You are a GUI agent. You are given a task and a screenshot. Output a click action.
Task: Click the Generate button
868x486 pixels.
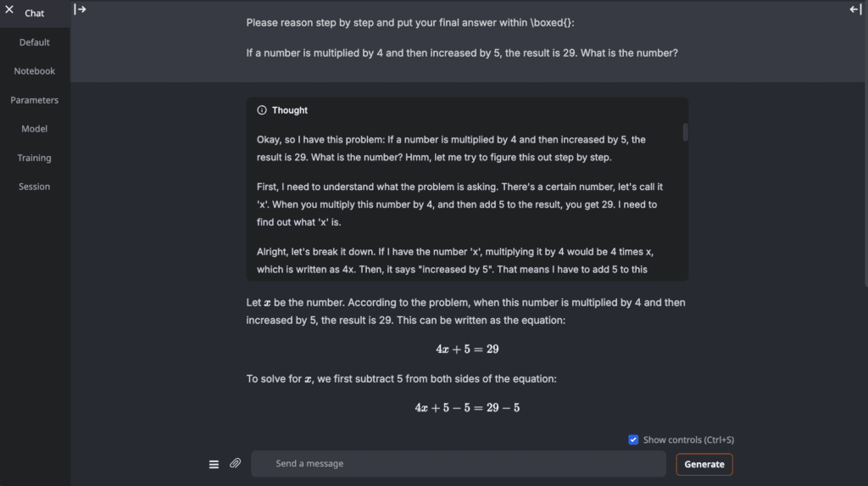(x=704, y=465)
